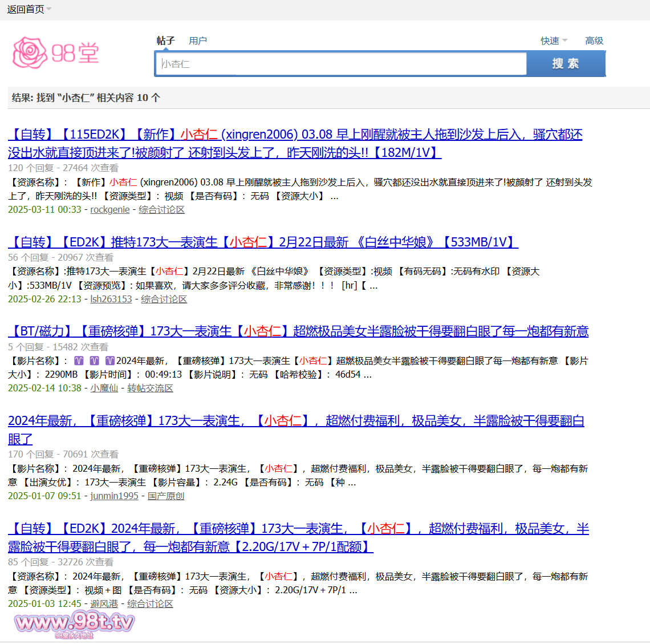Go to the 转帖交流区 forum section
This screenshot has height=644, width=650.
point(150,388)
